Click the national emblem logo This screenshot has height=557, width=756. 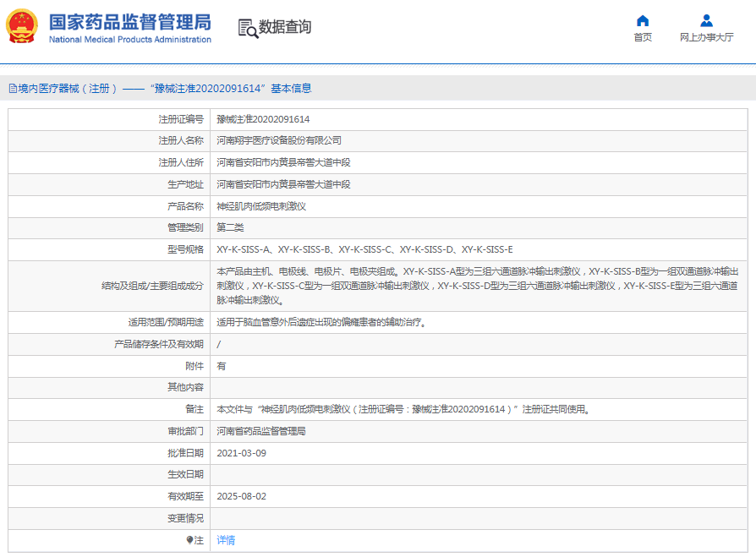22,26
